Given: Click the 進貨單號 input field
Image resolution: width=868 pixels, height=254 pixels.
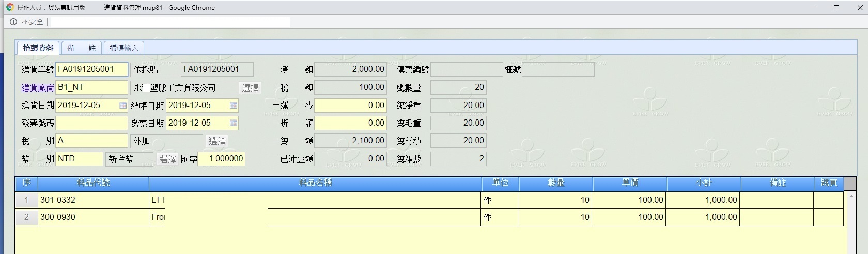Looking at the screenshot, I should click(91, 69).
